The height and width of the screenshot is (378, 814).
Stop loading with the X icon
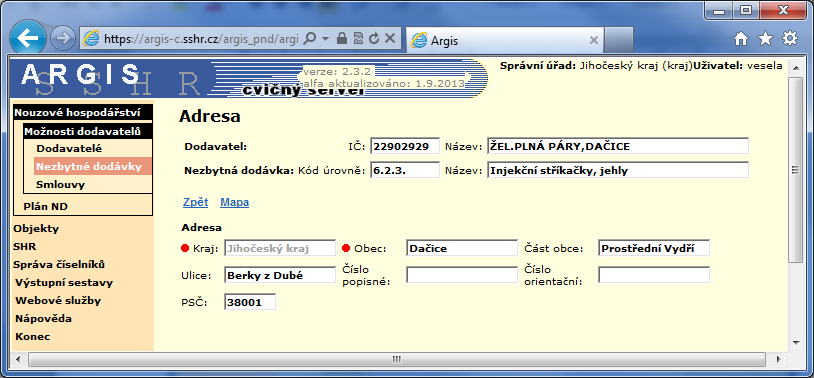pyautogui.click(x=390, y=38)
